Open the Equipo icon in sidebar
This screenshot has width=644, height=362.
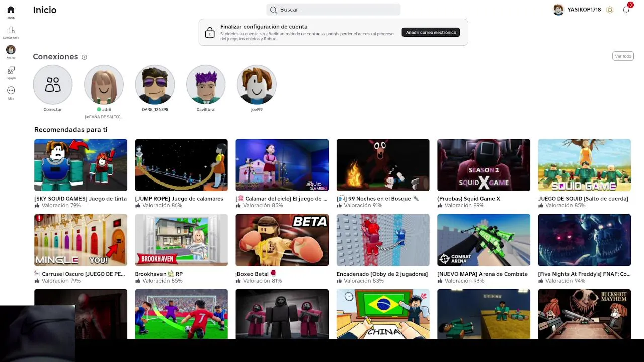point(11,70)
